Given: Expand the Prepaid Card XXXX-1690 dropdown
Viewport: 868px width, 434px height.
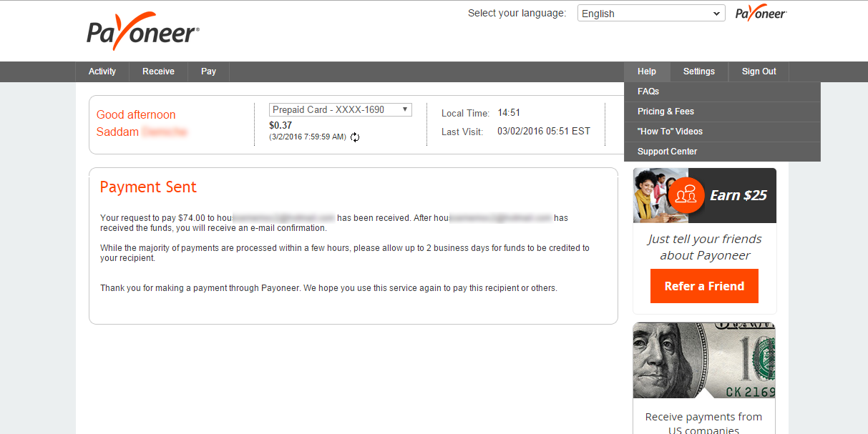Looking at the screenshot, I should point(341,110).
